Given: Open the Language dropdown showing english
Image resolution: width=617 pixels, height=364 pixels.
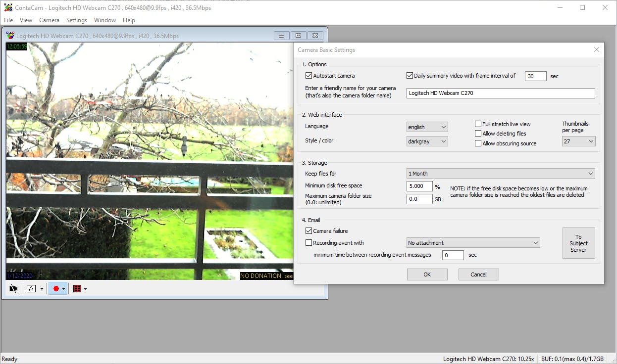Looking at the screenshot, I should pyautogui.click(x=427, y=127).
